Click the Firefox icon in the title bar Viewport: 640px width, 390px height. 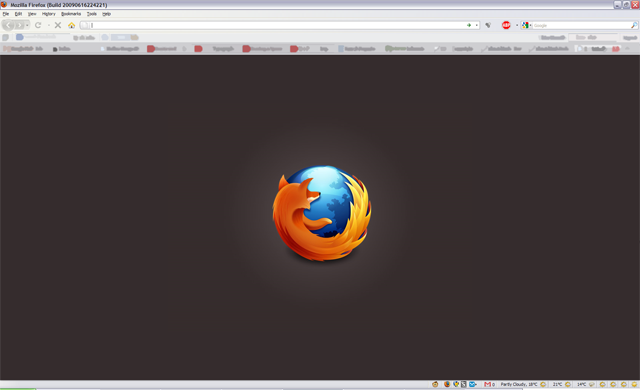[4, 4]
